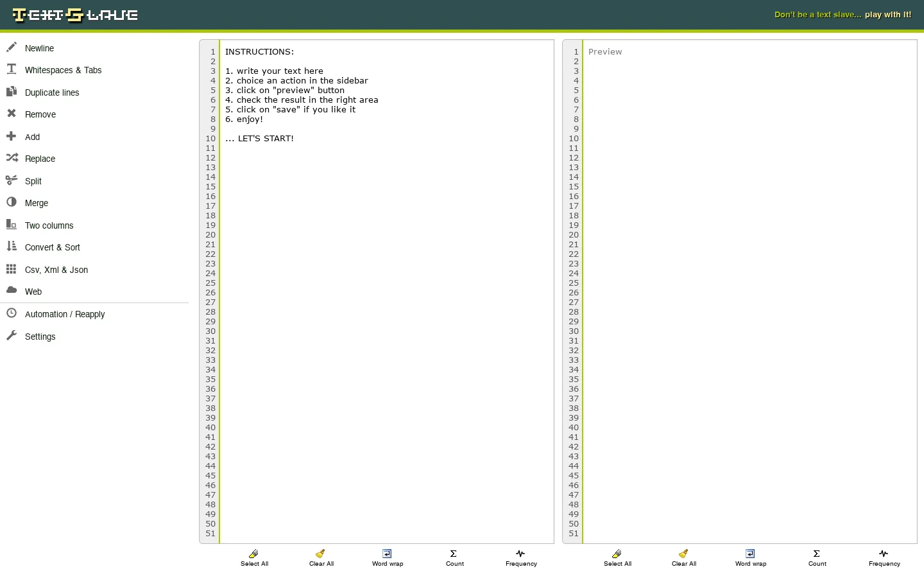
Task: Clear All text in the left editor
Action: 321,557
